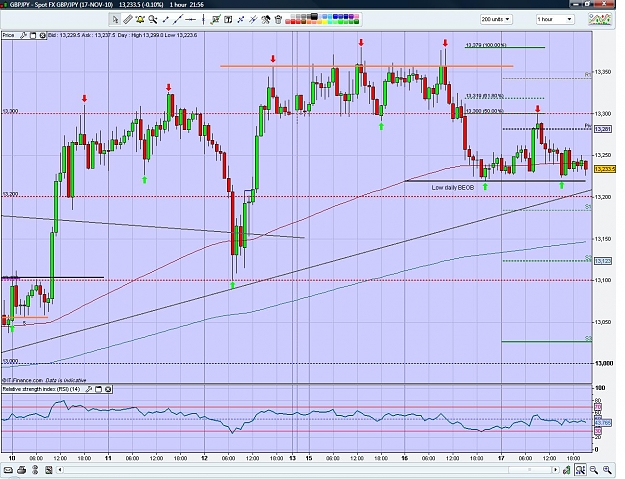Viewport: 625px width, 479px height.
Task: Click the 13,000 bold axis label
Action: 604,363
